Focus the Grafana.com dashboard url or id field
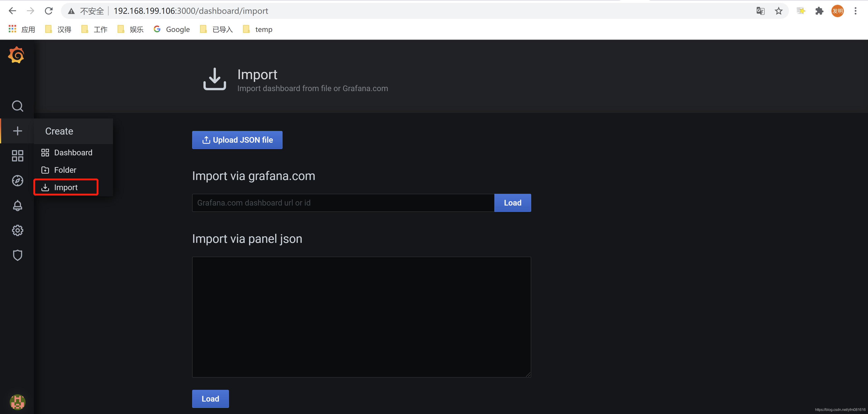Viewport: 868px width, 414px height. coord(343,203)
